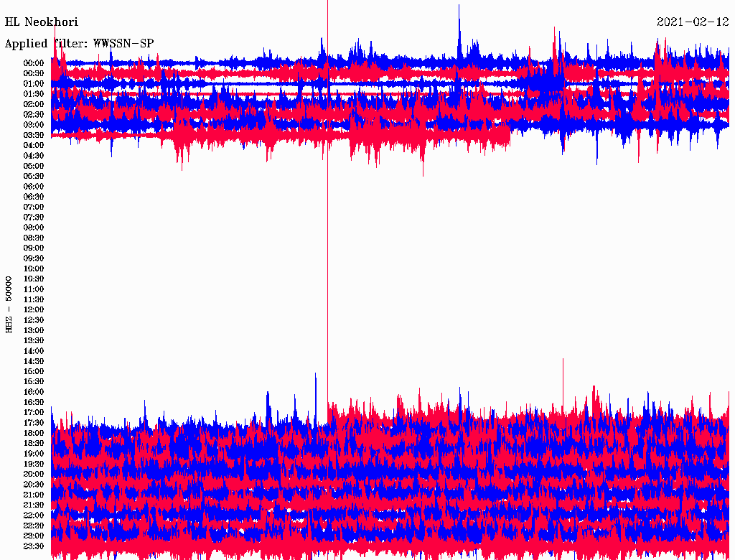Select the 08:00 time row label
Viewport: 735px width, 560px height.
[x=34, y=228]
